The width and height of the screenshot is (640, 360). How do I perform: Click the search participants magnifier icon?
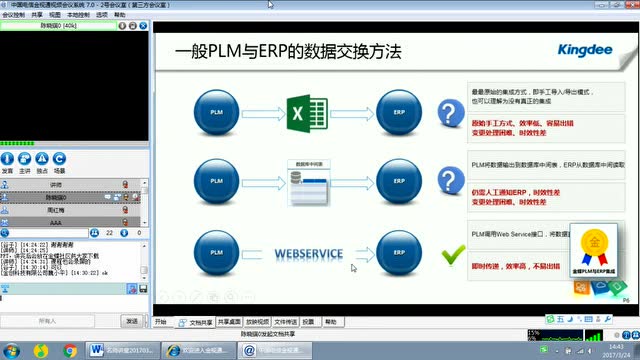pos(4,233)
